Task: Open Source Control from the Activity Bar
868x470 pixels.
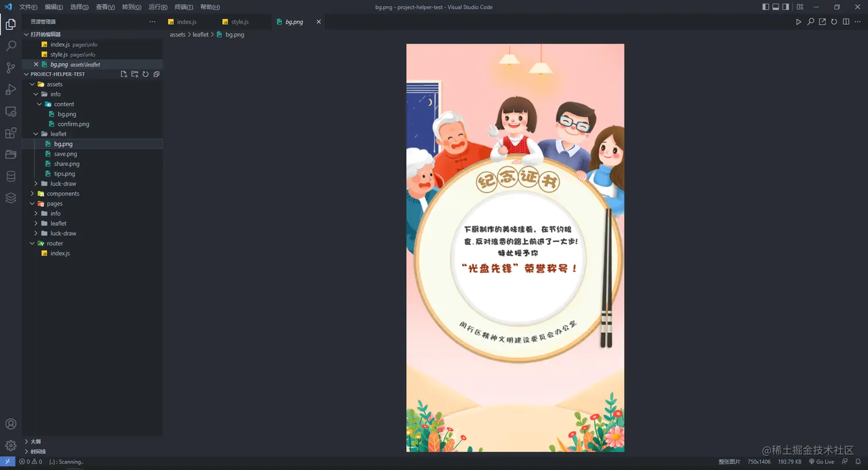Action: click(10, 68)
